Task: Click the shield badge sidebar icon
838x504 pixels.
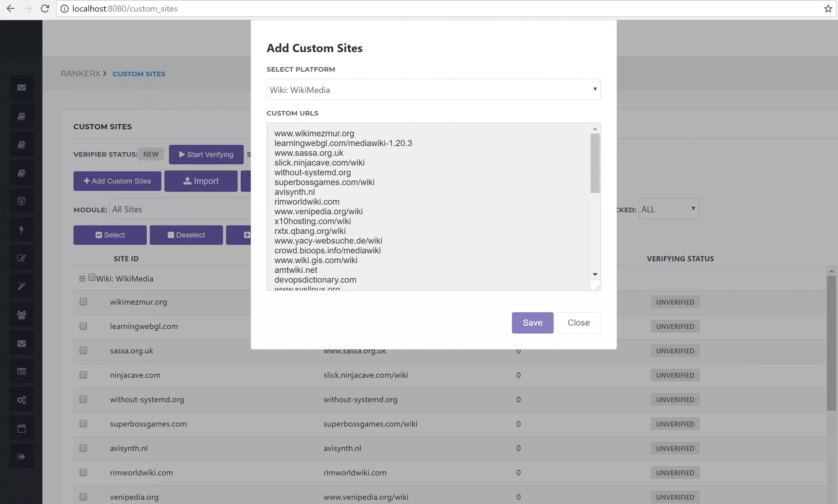Action: tap(21, 200)
